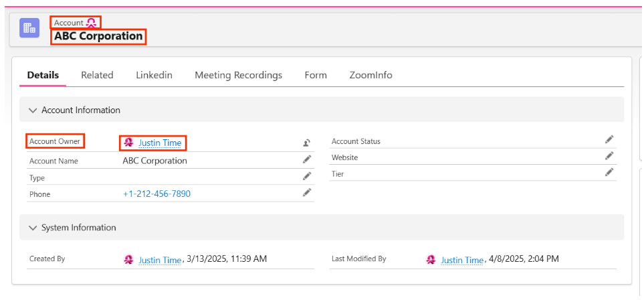Click the change owner icon next to Justin Time
The image size is (644, 300).
coord(306,143)
